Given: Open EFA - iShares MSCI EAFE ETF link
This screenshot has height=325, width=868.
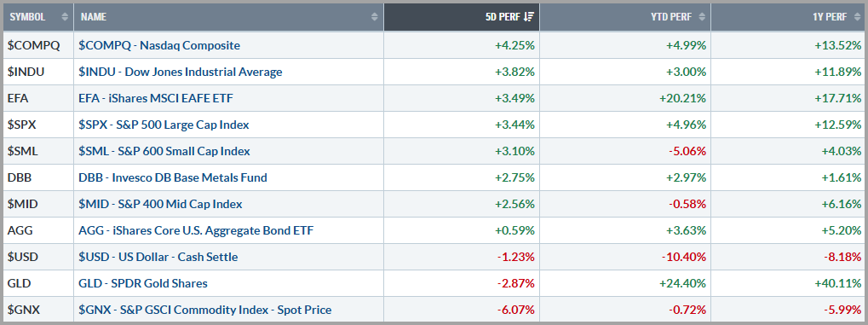Looking at the screenshot, I should pyautogui.click(x=156, y=98).
